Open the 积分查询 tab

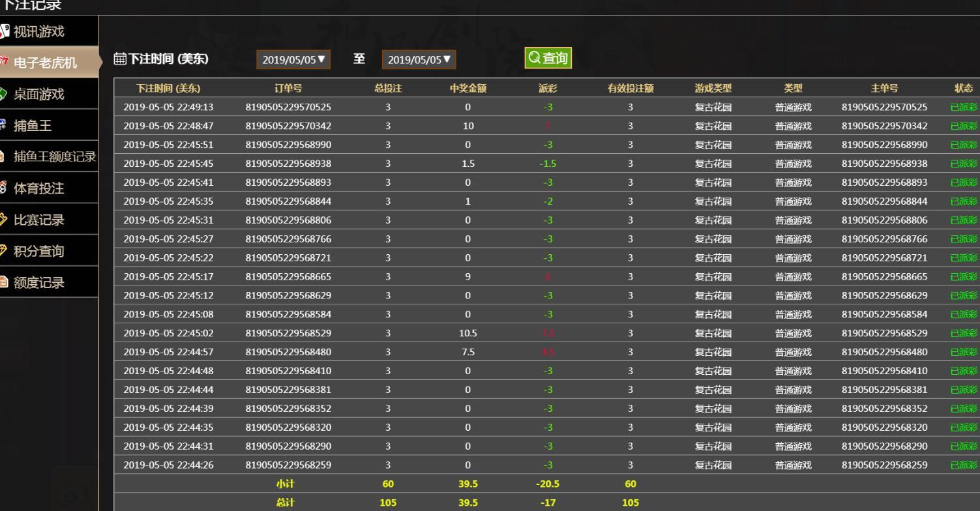point(49,251)
